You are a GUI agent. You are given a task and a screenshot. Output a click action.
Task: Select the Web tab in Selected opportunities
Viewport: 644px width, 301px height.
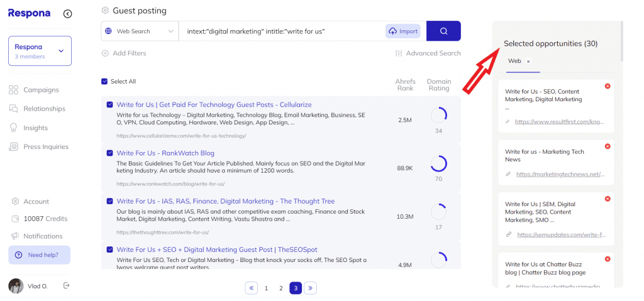point(514,61)
